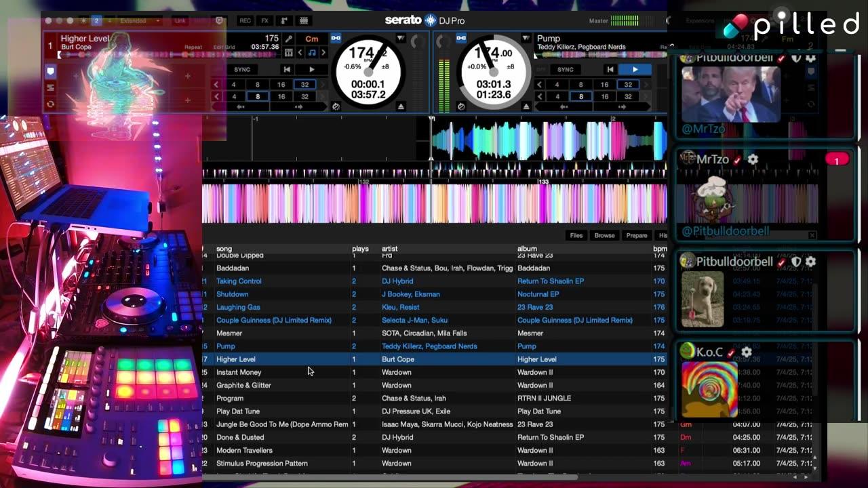Click the tempo reset icon below the left platter
This screenshot has height=488, width=868.
336,106
